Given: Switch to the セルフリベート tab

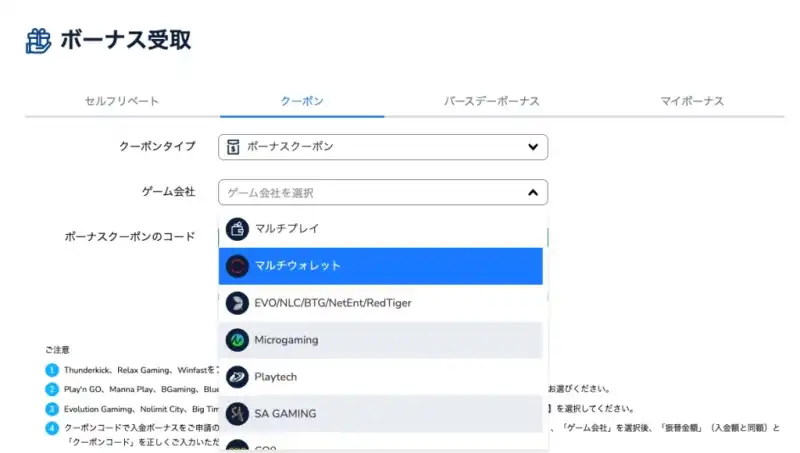Looking at the screenshot, I should (x=122, y=101).
